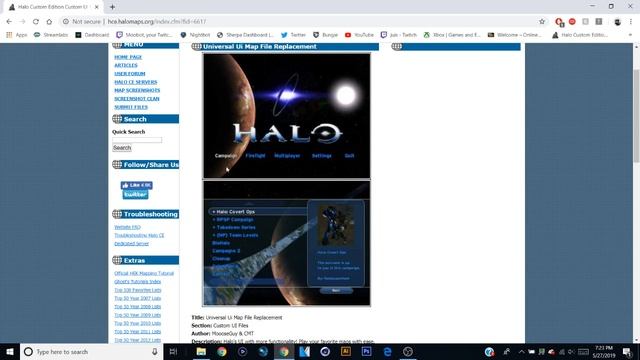This screenshot has width=640, height=360.
Task: Open the USERFORUM menu link
Action: 130,74
